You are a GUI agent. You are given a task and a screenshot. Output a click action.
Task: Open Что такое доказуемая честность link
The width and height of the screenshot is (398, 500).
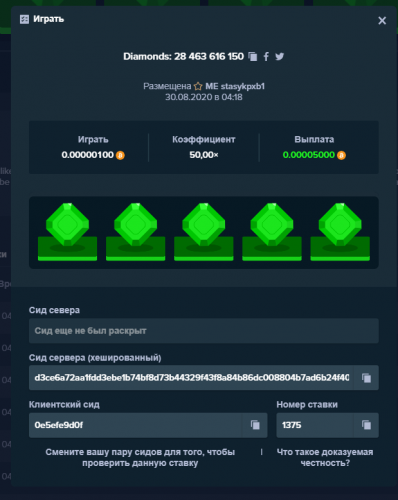click(x=325, y=458)
